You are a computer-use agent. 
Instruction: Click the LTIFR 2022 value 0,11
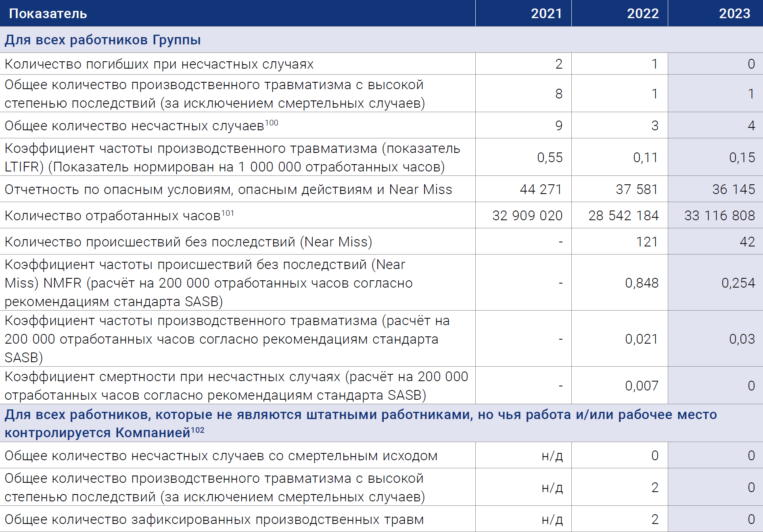[x=646, y=157]
